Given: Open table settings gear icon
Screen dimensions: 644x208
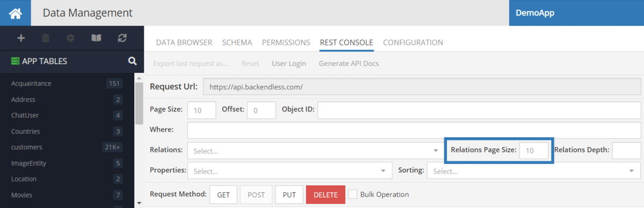Looking at the screenshot, I should click(x=71, y=38).
